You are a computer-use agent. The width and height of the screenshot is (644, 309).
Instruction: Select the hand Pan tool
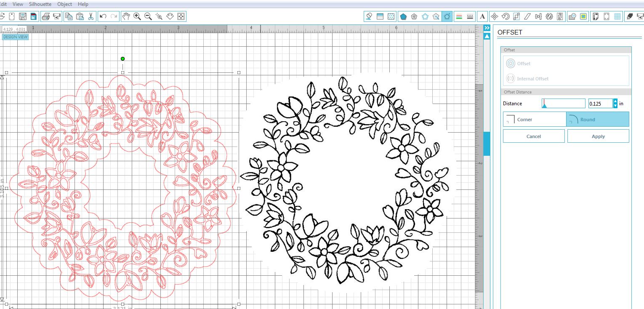coord(126,16)
